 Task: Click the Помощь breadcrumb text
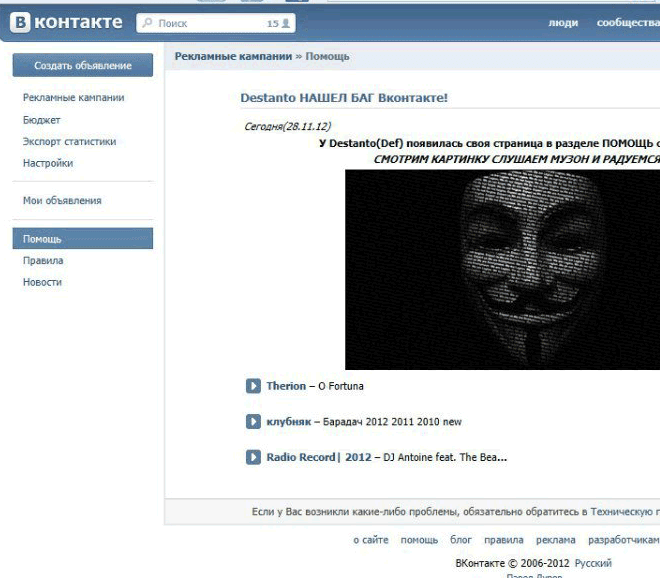(327, 56)
